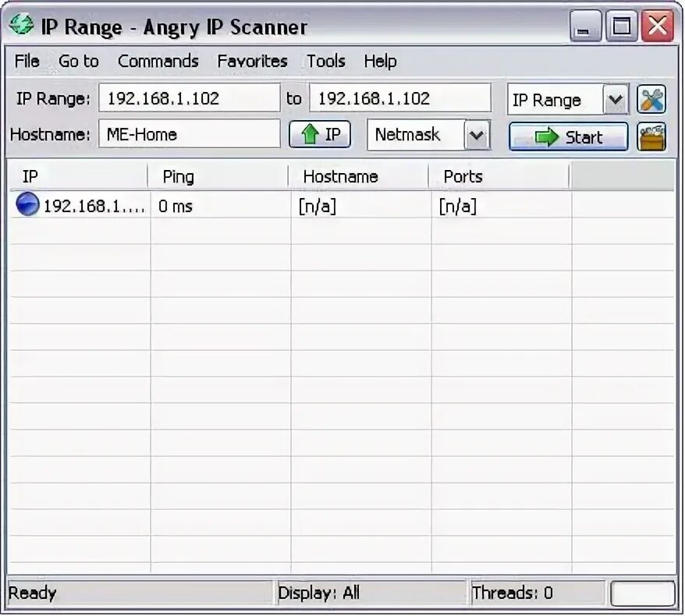
Task: Open the fetchers toolbox icon
Action: (651, 136)
